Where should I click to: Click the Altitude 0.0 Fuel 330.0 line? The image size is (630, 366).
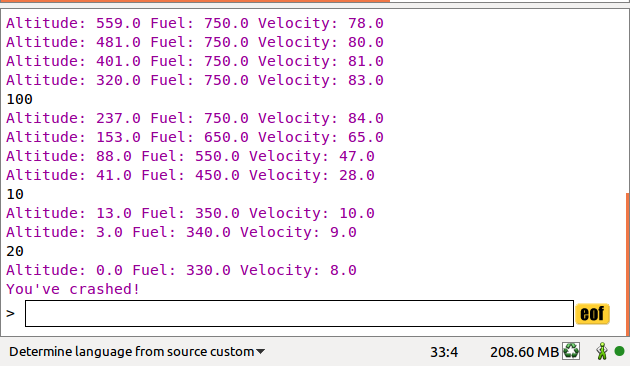pyautogui.click(x=181, y=270)
